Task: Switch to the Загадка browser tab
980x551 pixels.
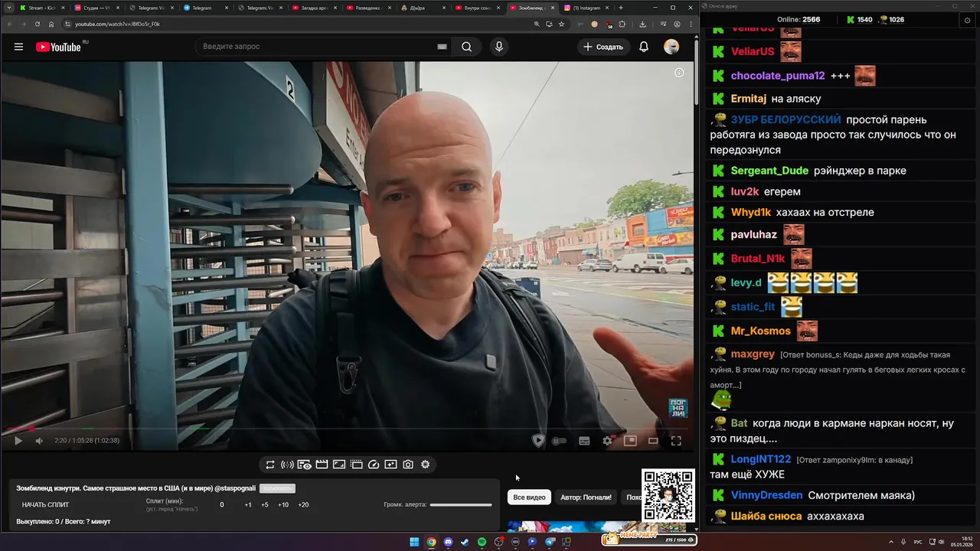Action: point(314,8)
